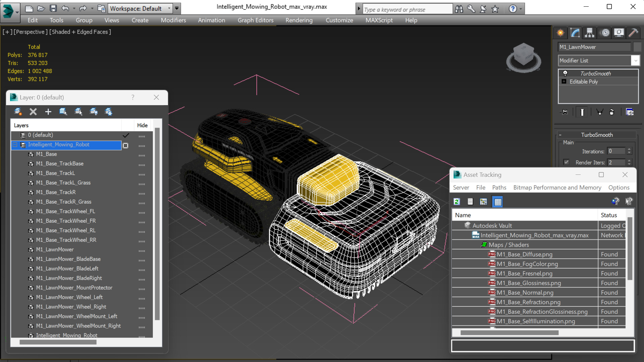Click Configure Modifier Sets icon
This screenshot has height=362, width=644.
click(630, 112)
